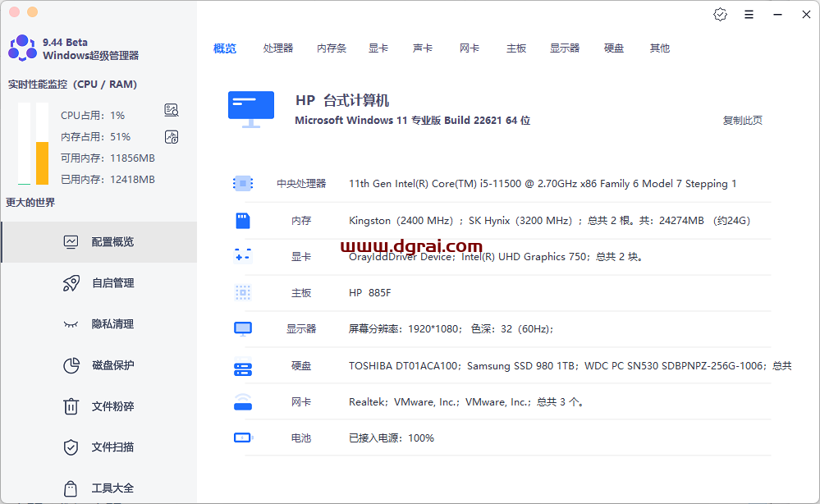Click the 已接入电源：100% text
Image resolution: width=820 pixels, height=504 pixels.
click(392, 438)
